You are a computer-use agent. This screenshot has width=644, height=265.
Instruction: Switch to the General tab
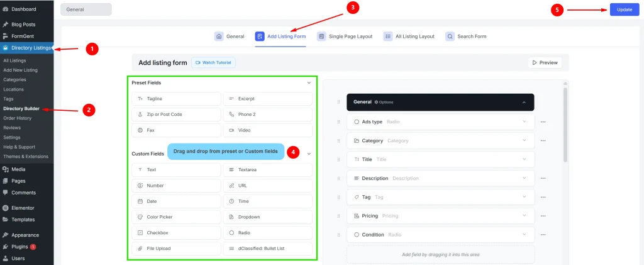click(x=229, y=36)
